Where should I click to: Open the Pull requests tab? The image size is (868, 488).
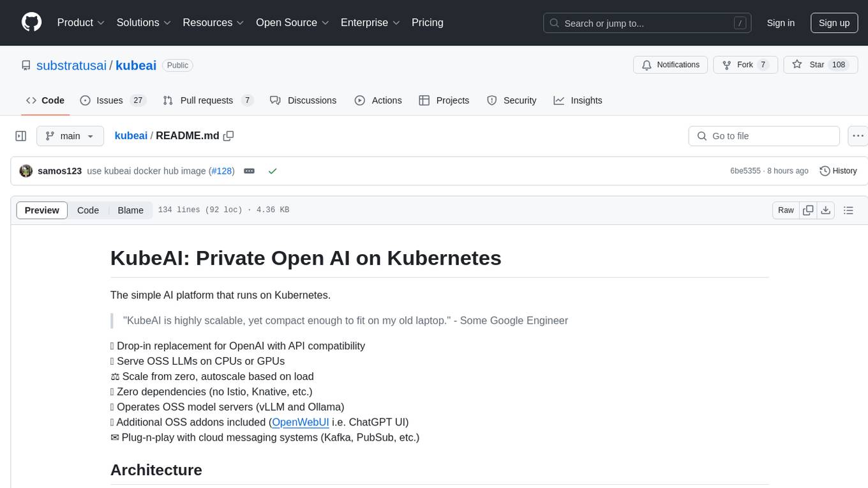tap(208, 100)
